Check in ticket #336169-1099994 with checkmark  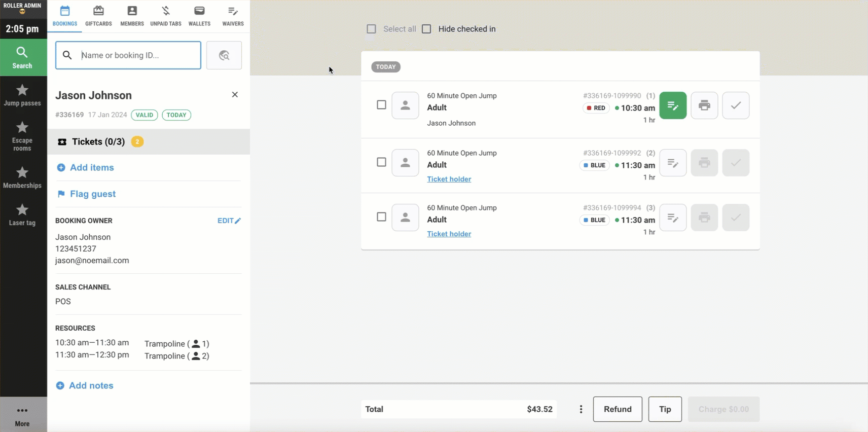(736, 218)
